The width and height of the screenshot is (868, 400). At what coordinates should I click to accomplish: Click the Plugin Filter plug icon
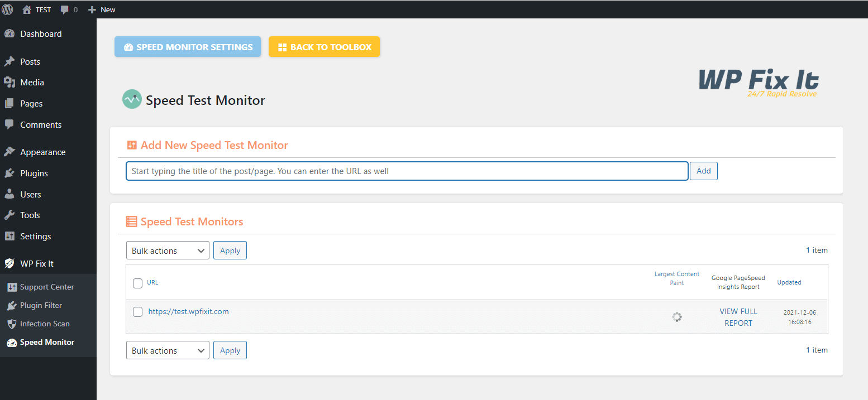point(12,305)
